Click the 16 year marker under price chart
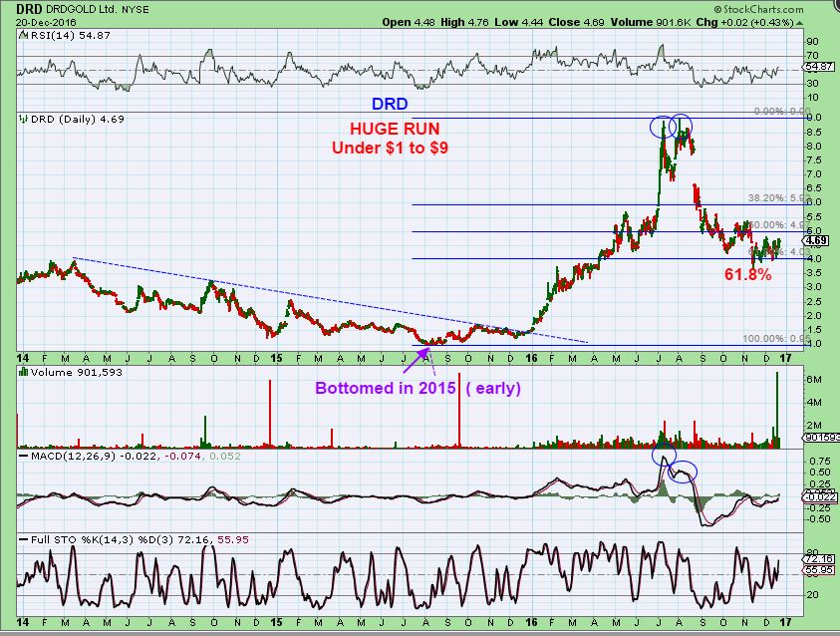The height and width of the screenshot is (636, 840). (x=531, y=359)
